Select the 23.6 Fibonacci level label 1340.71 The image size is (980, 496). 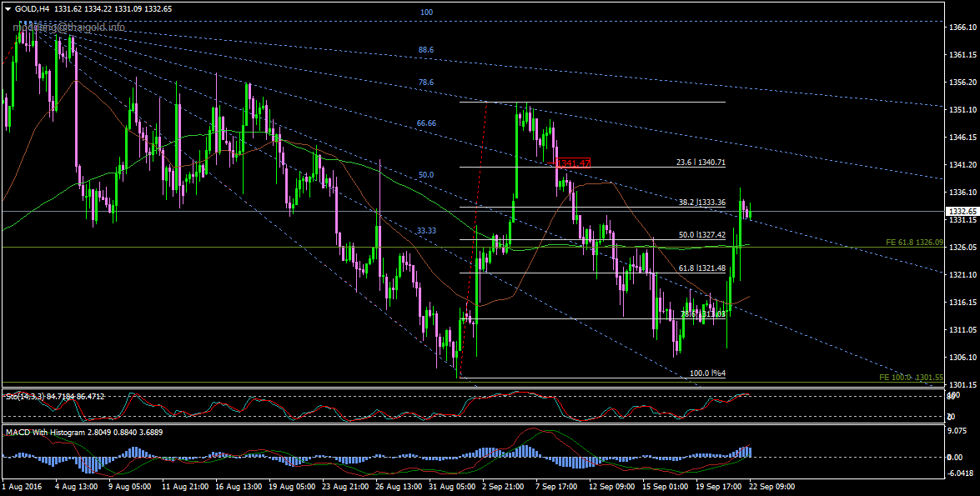pos(701,163)
